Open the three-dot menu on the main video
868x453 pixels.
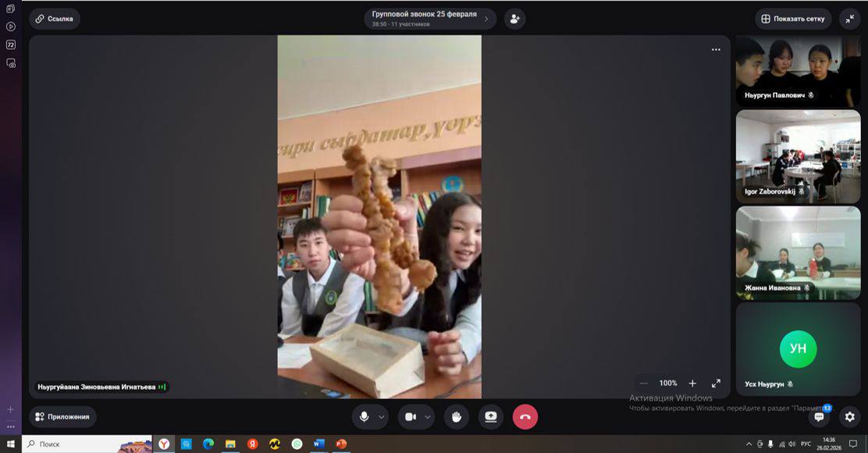(716, 50)
